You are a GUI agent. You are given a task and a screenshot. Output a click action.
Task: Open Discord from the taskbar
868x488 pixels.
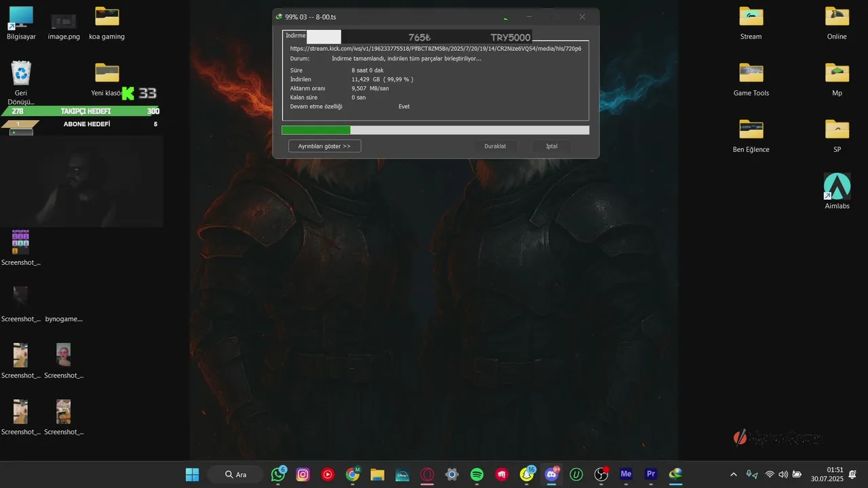pyautogui.click(x=551, y=474)
